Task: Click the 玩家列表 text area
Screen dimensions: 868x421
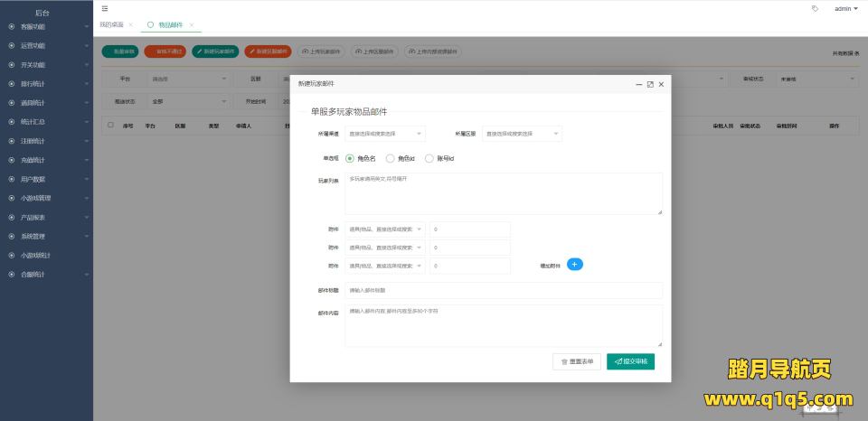Action: point(504,193)
